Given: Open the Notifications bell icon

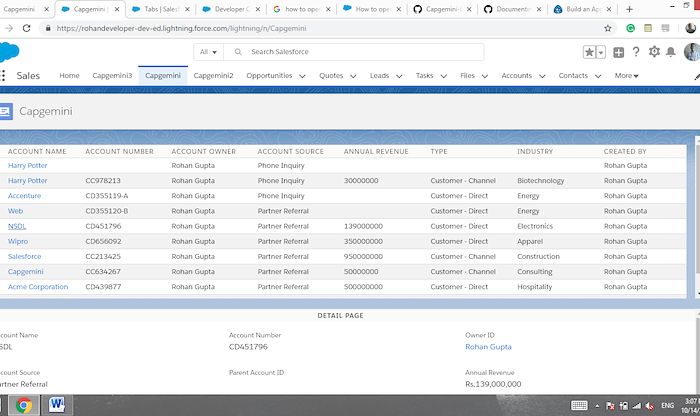Looking at the screenshot, I should click(x=671, y=52).
